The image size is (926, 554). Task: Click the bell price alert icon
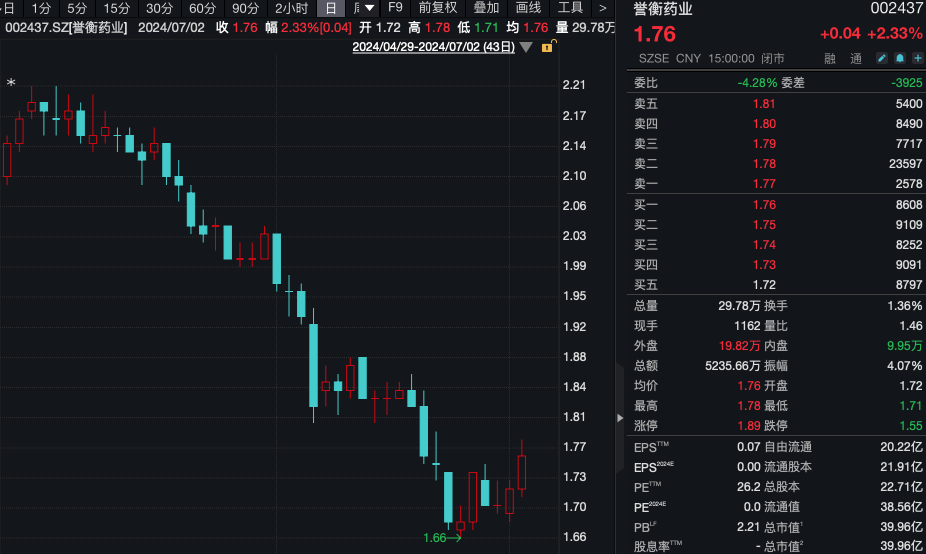899,59
